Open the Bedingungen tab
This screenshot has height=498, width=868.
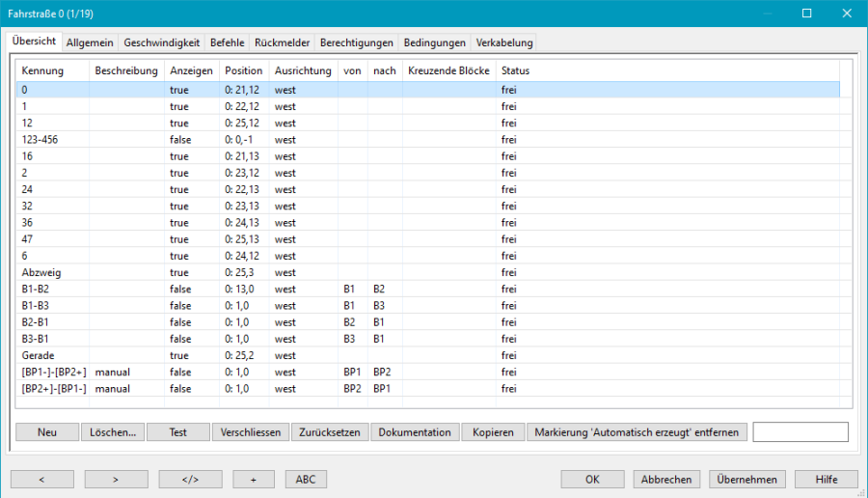pos(434,42)
